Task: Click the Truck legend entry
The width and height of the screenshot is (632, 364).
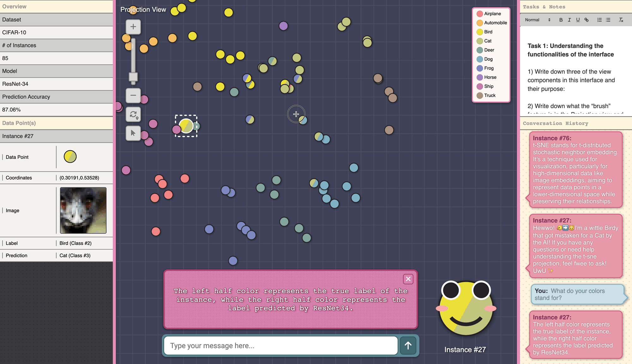Action: coord(490,95)
